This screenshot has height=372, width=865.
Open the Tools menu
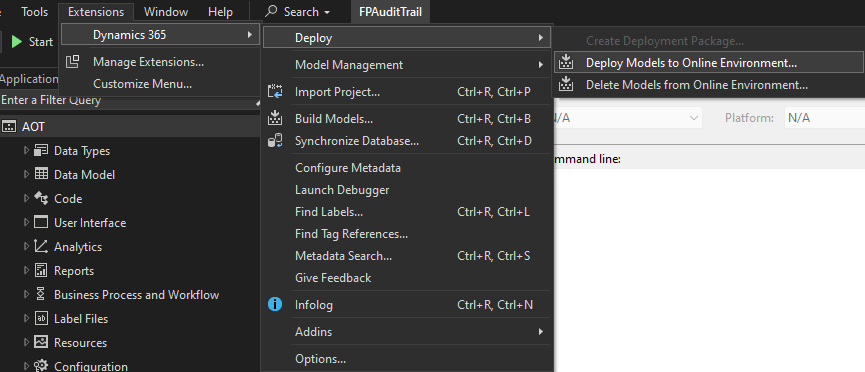coord(35,12)
